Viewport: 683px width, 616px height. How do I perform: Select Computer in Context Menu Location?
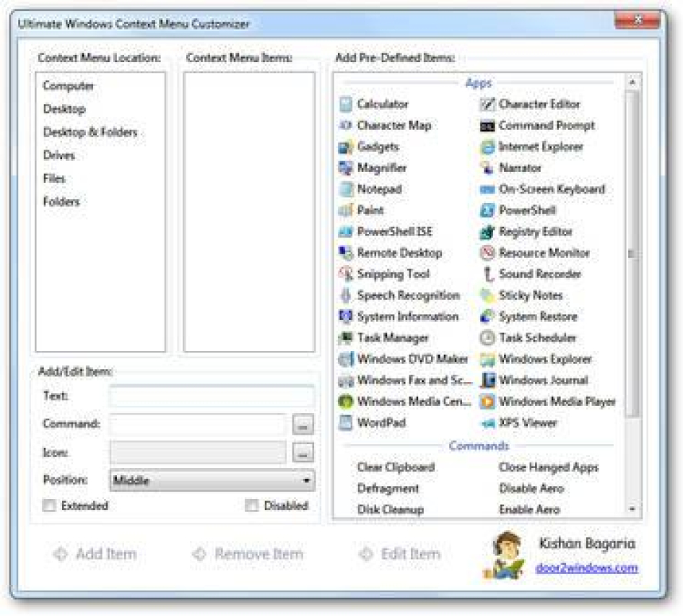(x=69, y=86)
